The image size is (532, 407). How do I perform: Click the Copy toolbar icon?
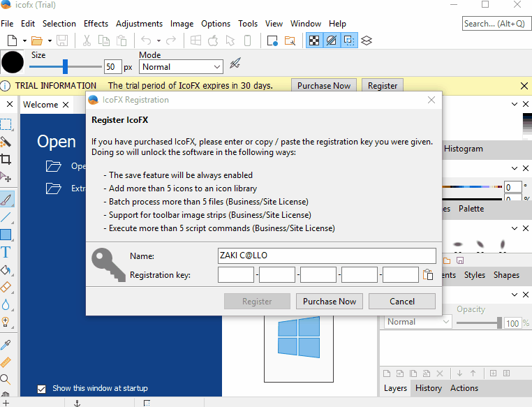[x=104, y=40]
